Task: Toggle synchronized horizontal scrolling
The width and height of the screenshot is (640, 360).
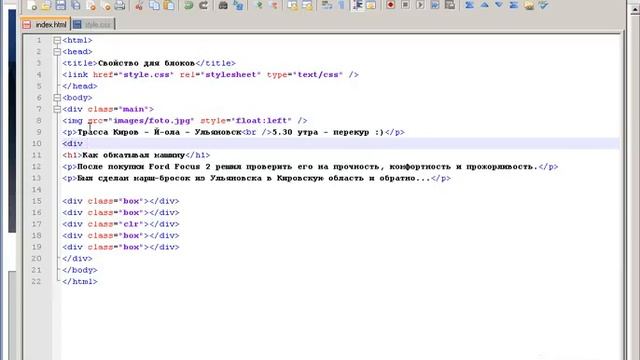Action: pos(307,5)
